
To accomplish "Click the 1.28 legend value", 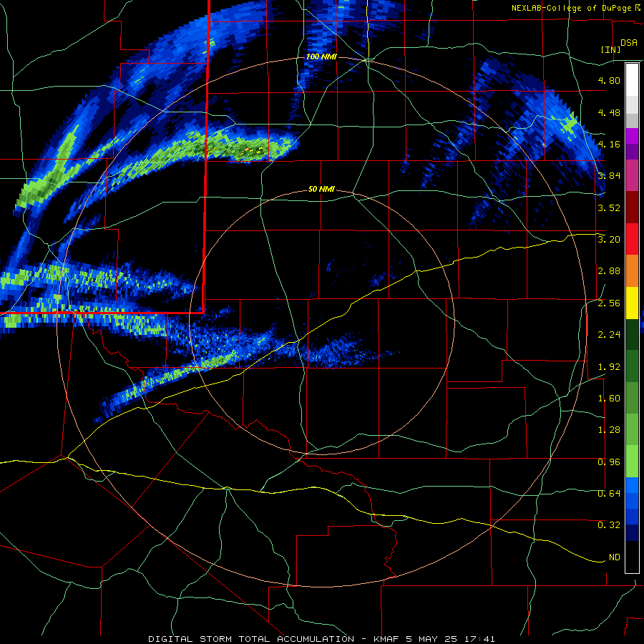I will [609, 430].
